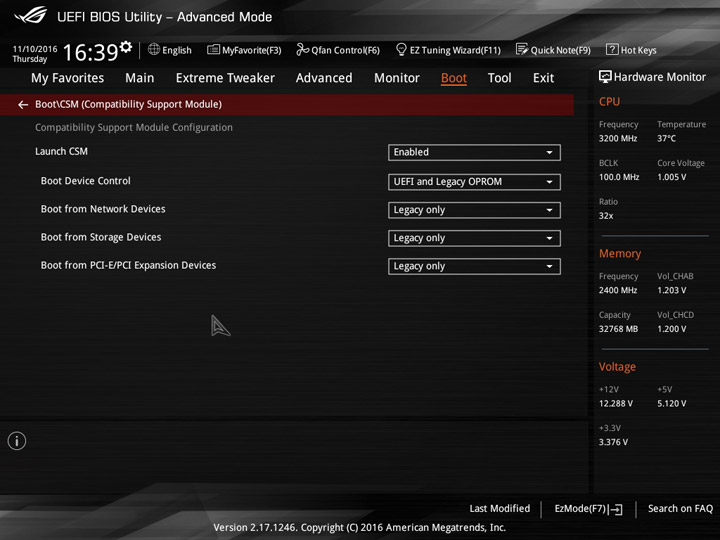Click Last Modified button

tap(500, 508)
